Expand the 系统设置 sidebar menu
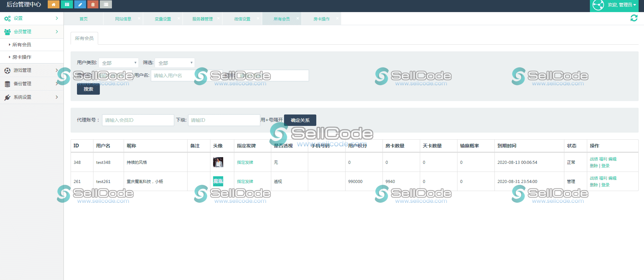This screenshot has height=280, width=644. [32, 97]
